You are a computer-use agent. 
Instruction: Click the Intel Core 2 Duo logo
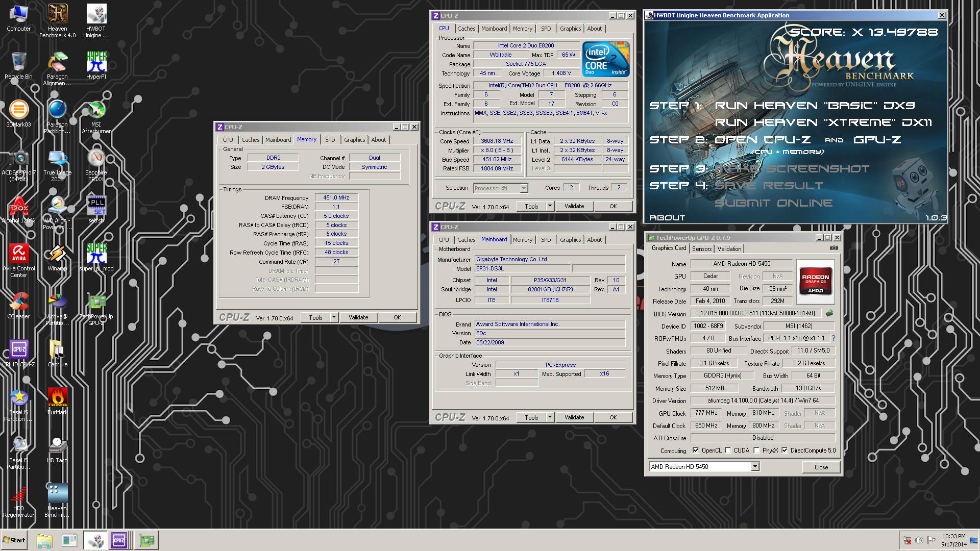[606, 59]
